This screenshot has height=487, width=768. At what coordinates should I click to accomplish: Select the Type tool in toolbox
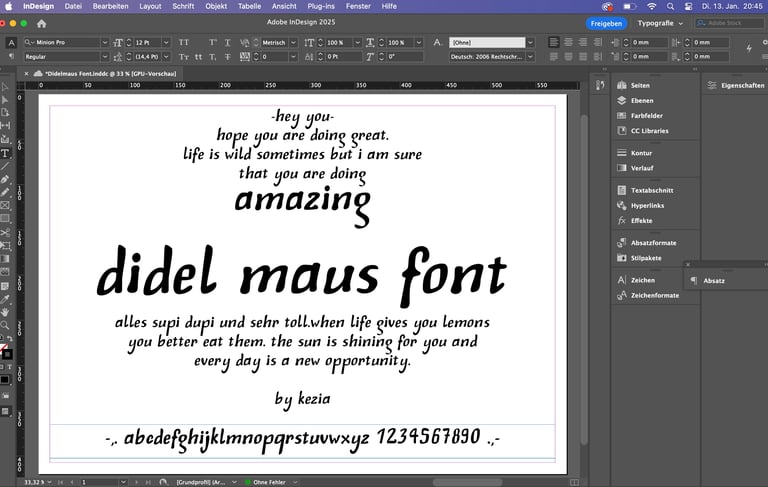5,153
